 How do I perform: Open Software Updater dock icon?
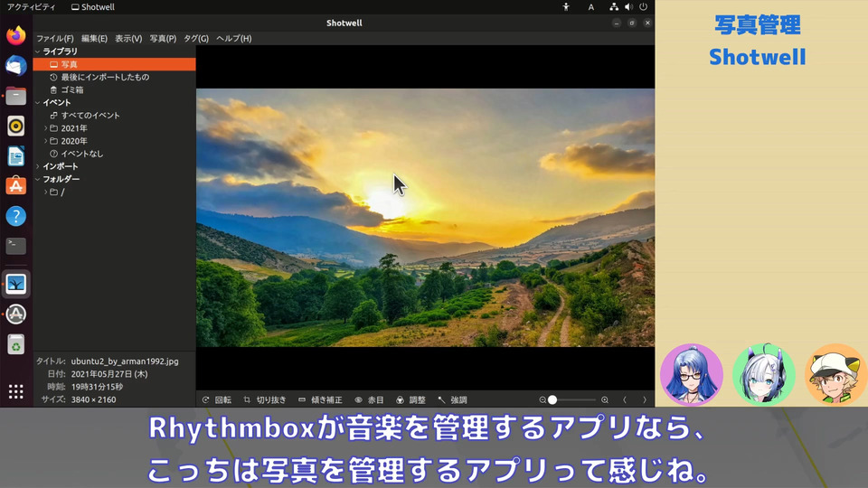click(x=16, y=314)
